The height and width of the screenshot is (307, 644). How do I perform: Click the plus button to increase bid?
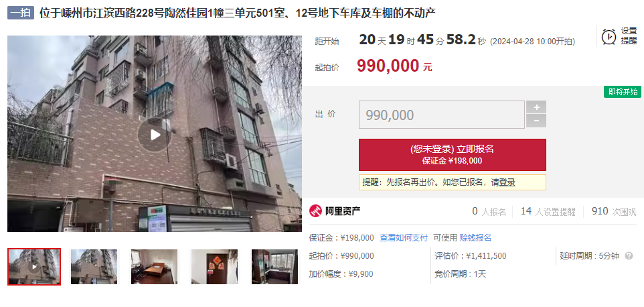(536, 107)
